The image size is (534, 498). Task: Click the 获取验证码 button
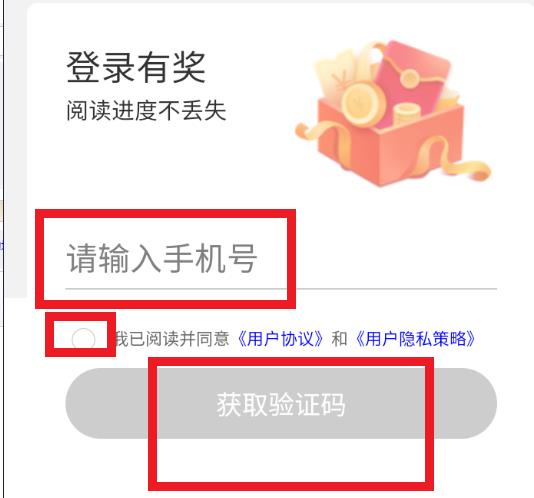[x=281, y=403]
